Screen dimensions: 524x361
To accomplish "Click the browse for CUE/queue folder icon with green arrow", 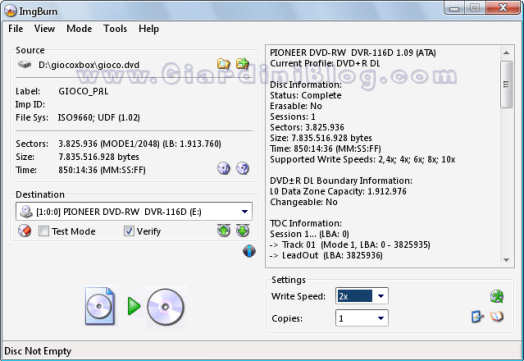I will (243, 63).
